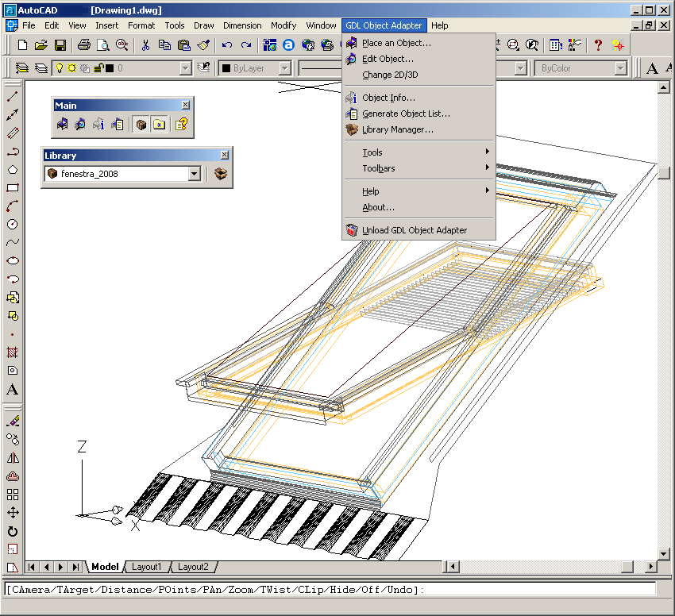Viewport: 675px width, 616px height.
Task: Click the vertical scrollbar down arrow
Action: (x=663, y=554)
